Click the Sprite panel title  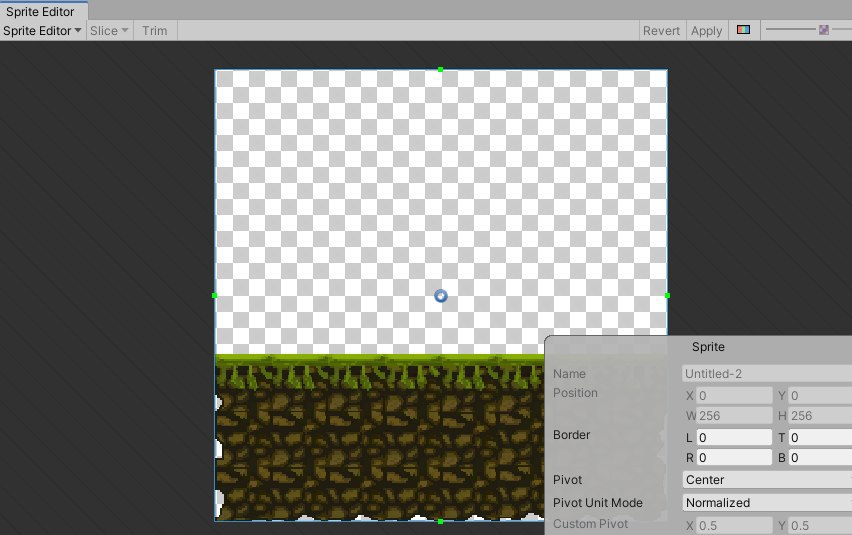[708, 347]
